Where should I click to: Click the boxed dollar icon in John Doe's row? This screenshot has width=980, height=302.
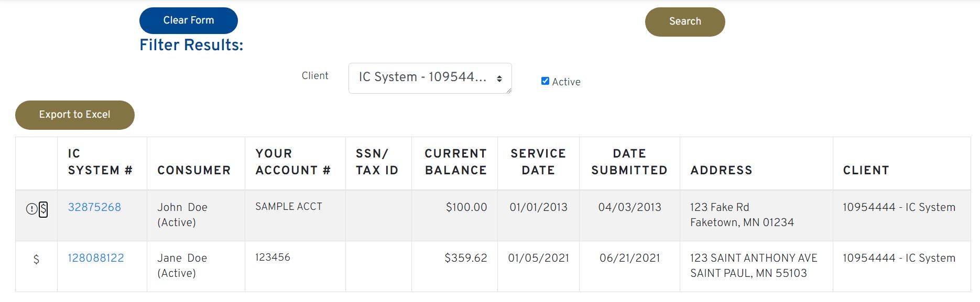click(43, 209)
